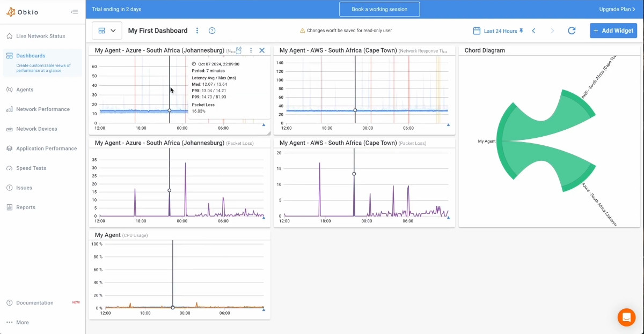Collapse the left sidebar with the chevron

[x=75, y=11]
